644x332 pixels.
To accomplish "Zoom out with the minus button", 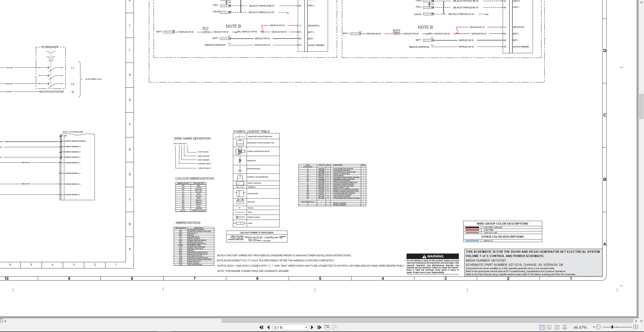I will tap(598, 327).
